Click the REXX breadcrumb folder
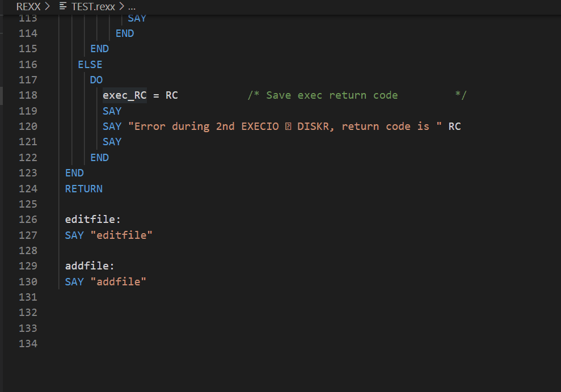 pos(28,6)
